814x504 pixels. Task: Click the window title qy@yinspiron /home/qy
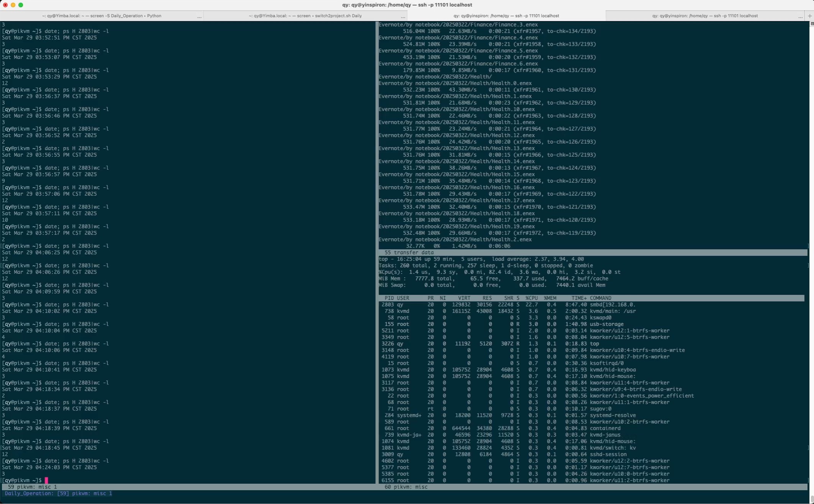(x=407, y=5)
